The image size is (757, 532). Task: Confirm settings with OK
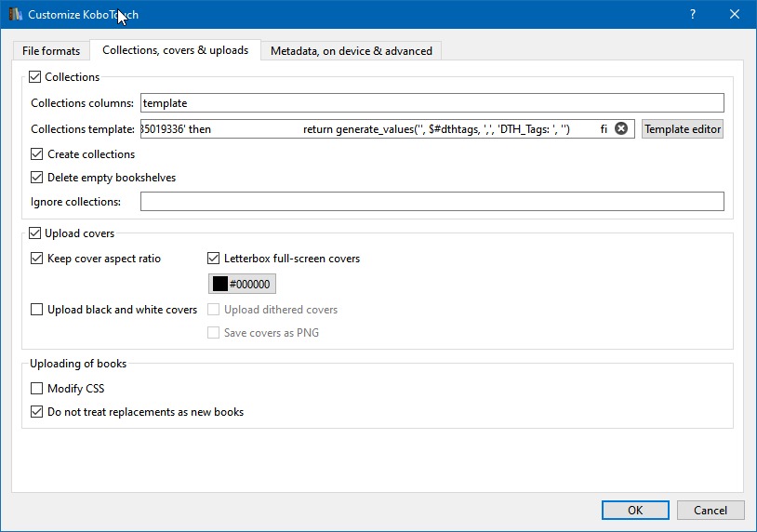pyautogui.click(x=635, y=511)
